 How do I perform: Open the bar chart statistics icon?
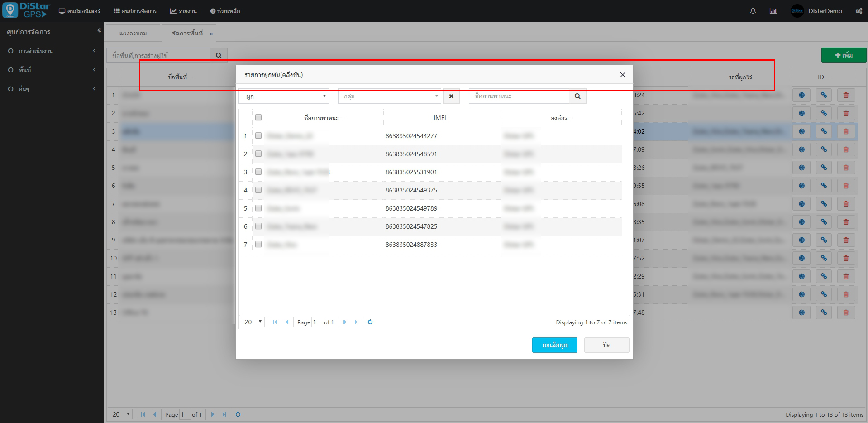click(x=773, y=11)
